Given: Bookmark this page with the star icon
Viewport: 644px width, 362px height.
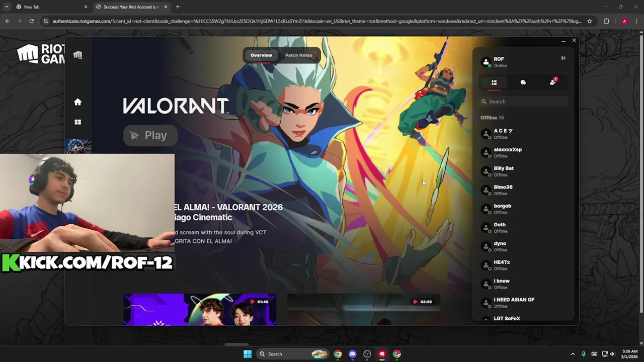Looking at the screenshot, I should (x=590, y=21).
